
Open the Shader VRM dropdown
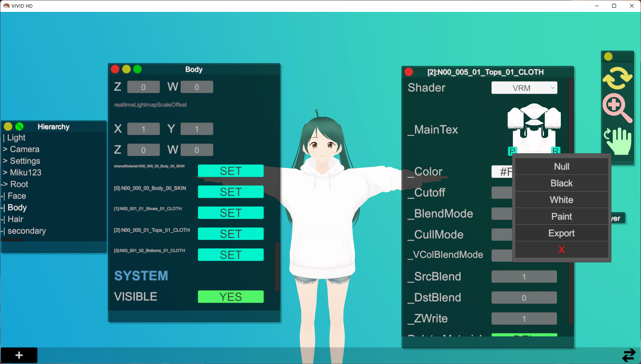pyautogui.click(x=524, y=88)
